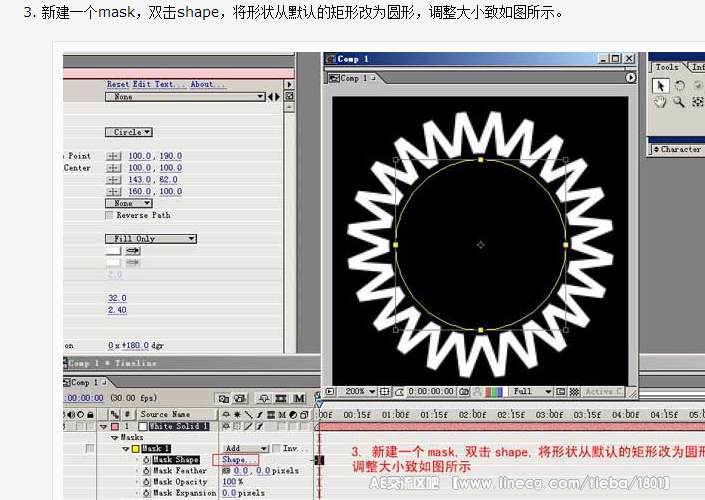Click the stopwatch for Mask Shape

tap(147, 460)
